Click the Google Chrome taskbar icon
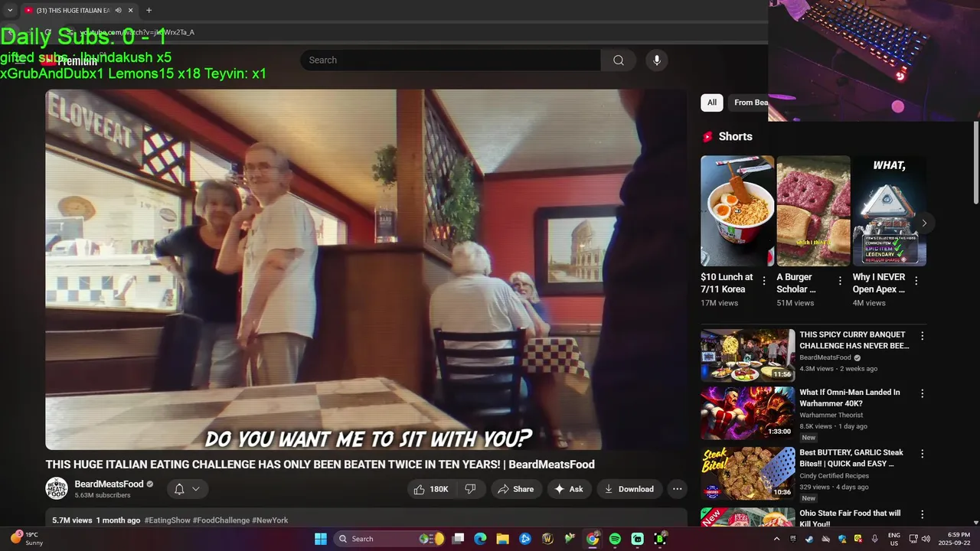Viewport: 980px width, 551px height. [x=593, y=539]
